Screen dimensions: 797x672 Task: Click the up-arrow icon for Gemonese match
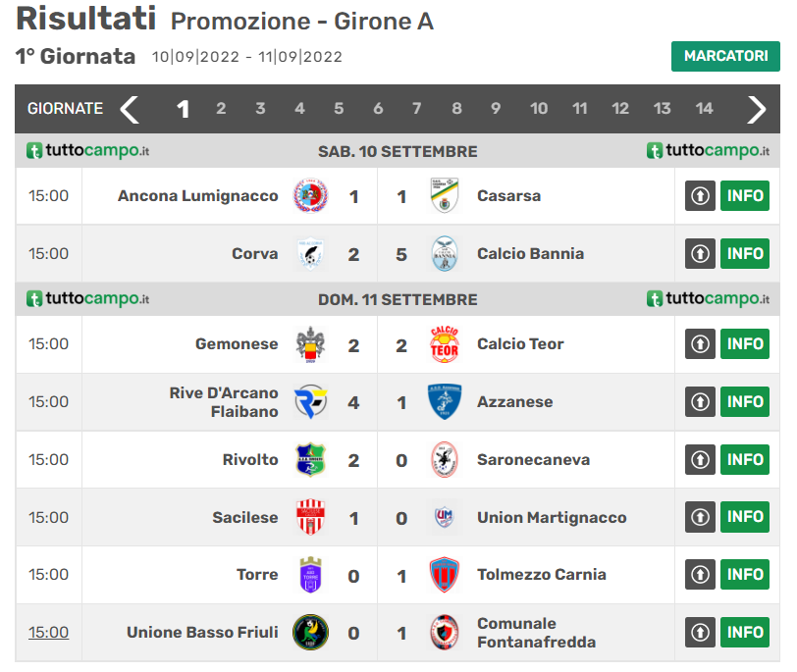click(700, 344)
